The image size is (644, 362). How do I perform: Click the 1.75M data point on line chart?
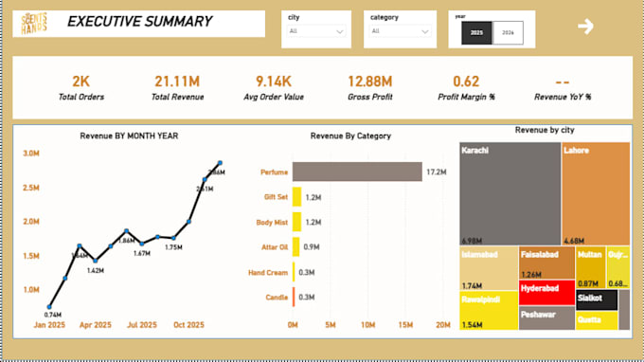point(173,238)
